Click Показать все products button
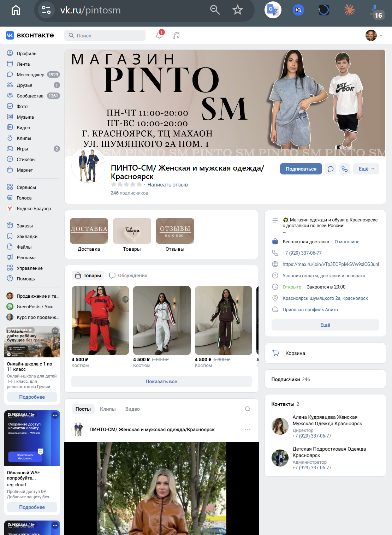The width and height of the screenshot is (392, 535). click(161, 381)
